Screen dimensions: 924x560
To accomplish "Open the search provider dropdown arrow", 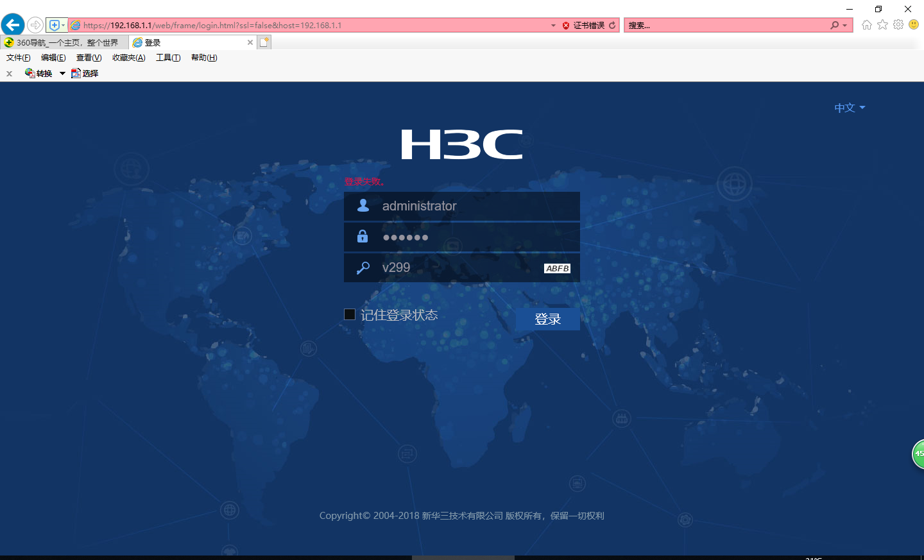I will [844, 26].
